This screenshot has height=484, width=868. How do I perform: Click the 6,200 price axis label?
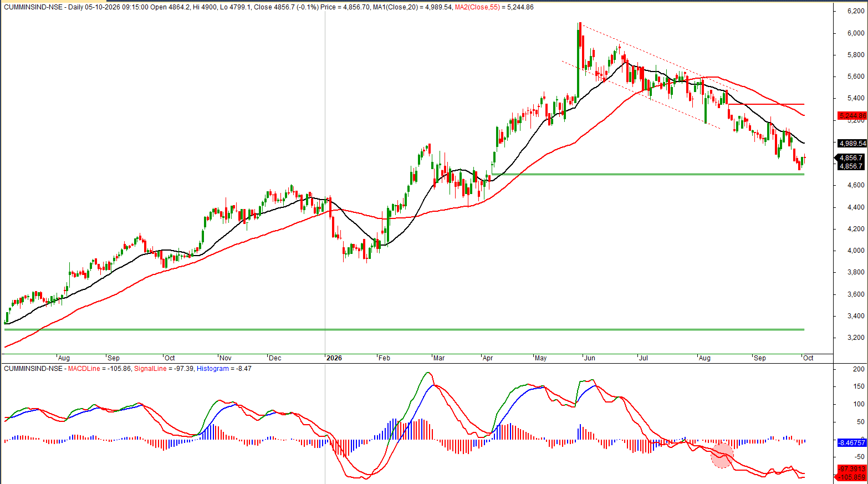(856, 11)
